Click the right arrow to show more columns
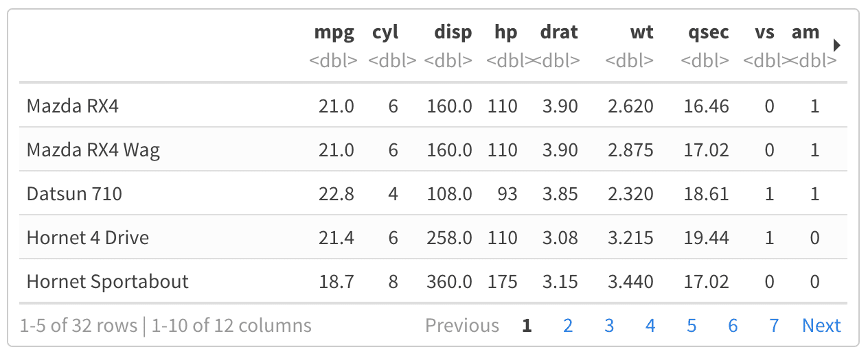Viewport: 868px width, 358px height. (x=836, y=45)
